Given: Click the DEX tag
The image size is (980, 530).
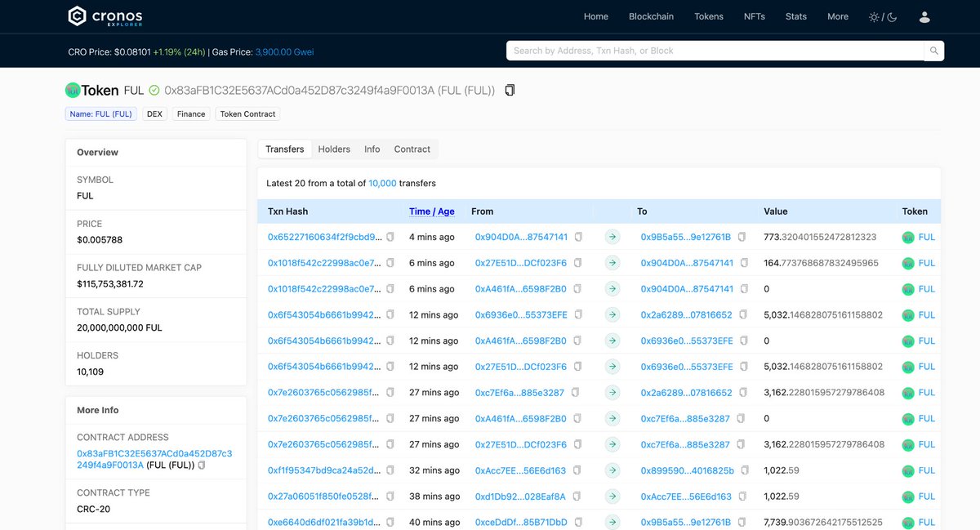Looking at the screenshot, I should [154, 114].
